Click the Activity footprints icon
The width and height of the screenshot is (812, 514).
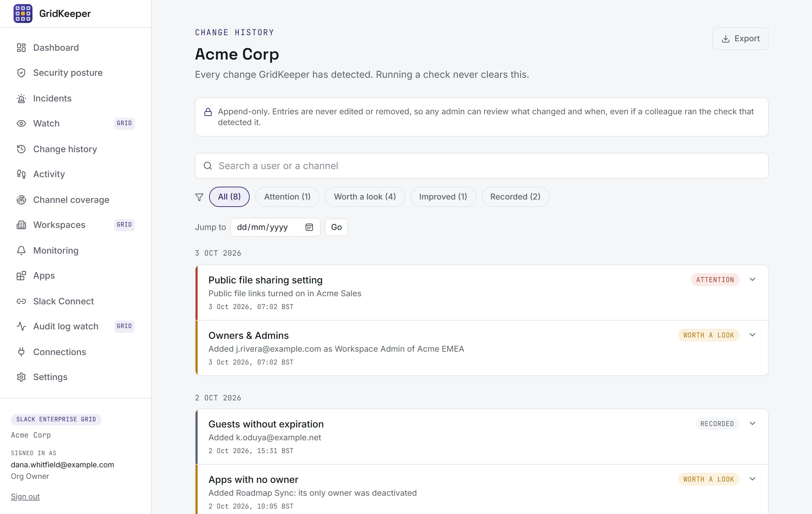point(21,174)
